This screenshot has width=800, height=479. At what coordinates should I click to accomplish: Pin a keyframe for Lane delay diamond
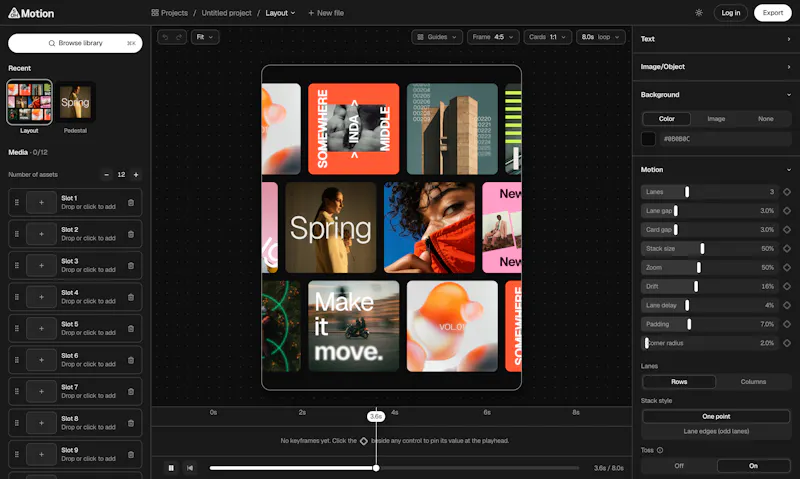[x=787, y=305]
